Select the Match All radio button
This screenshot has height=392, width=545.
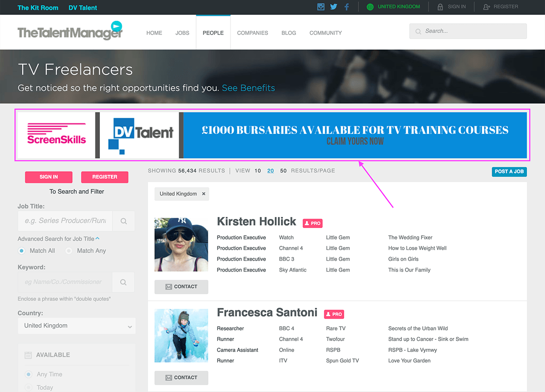point(22,251)
